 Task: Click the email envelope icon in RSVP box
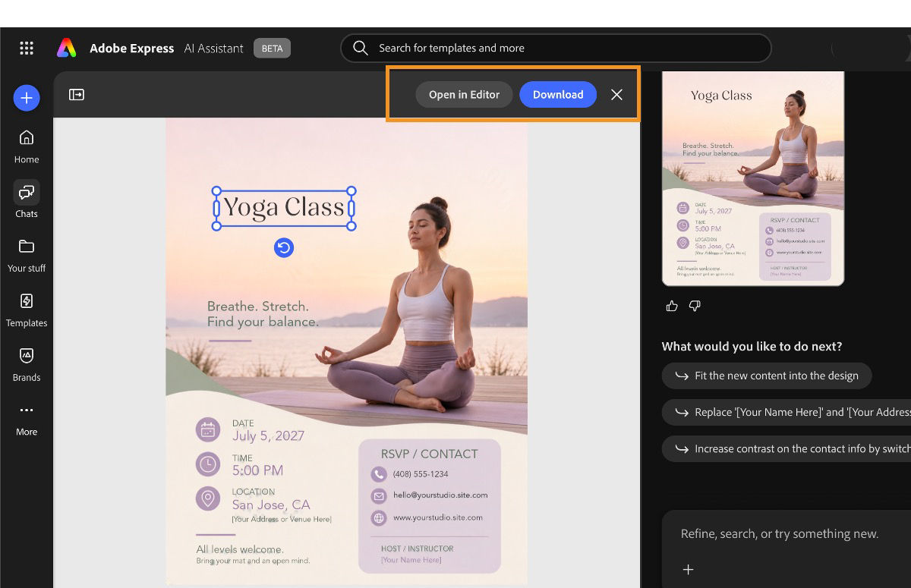tap(379, 495)
